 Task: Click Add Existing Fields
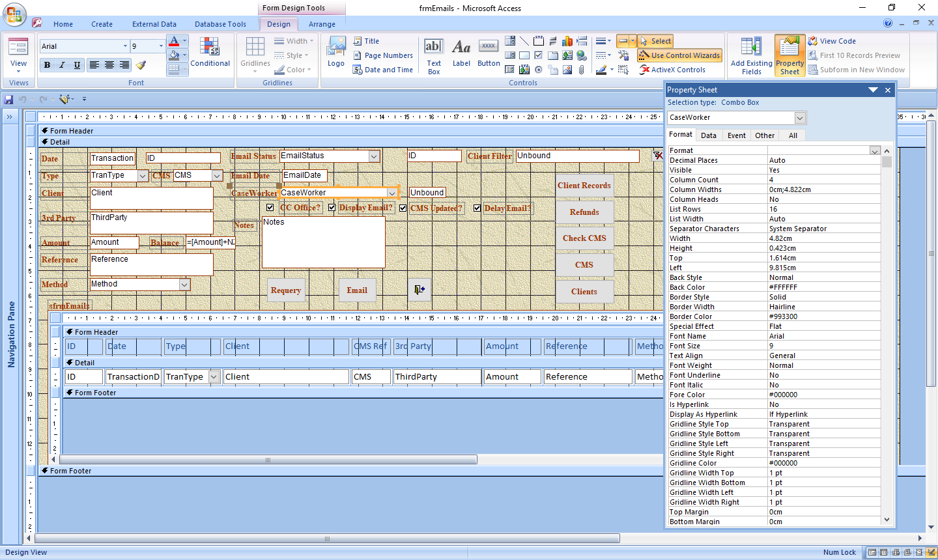(751, 56)
